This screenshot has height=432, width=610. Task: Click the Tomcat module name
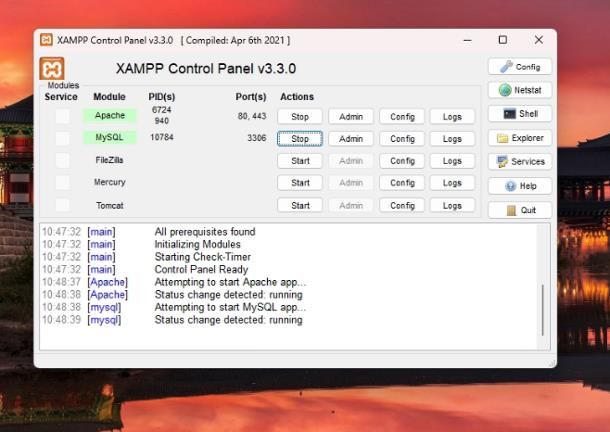(x=110, y=205)
